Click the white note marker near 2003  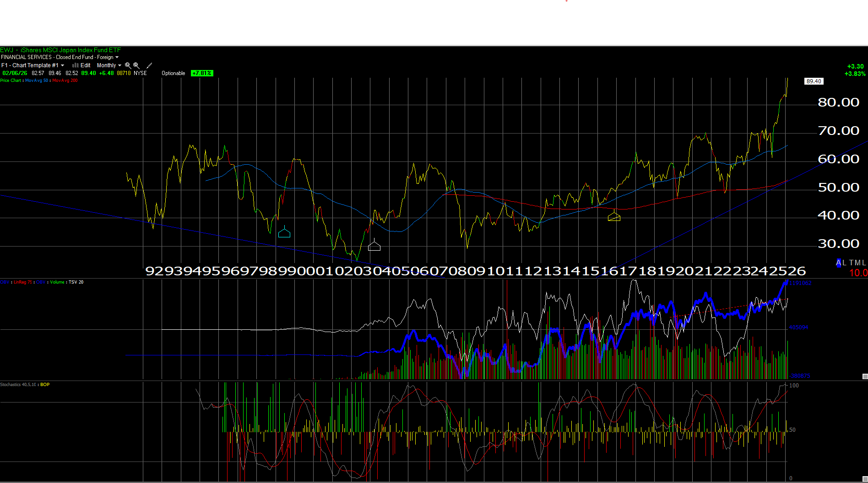pyautogui.click(x=374, y=247)
